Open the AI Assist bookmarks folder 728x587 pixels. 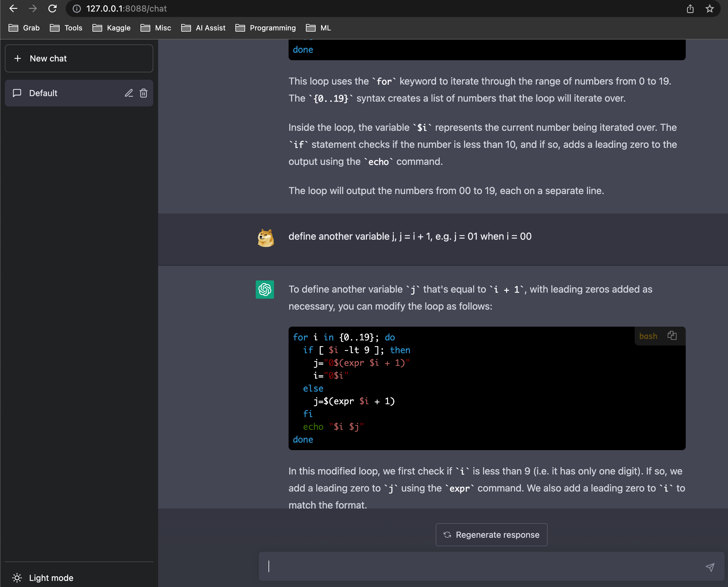(203, 28)
